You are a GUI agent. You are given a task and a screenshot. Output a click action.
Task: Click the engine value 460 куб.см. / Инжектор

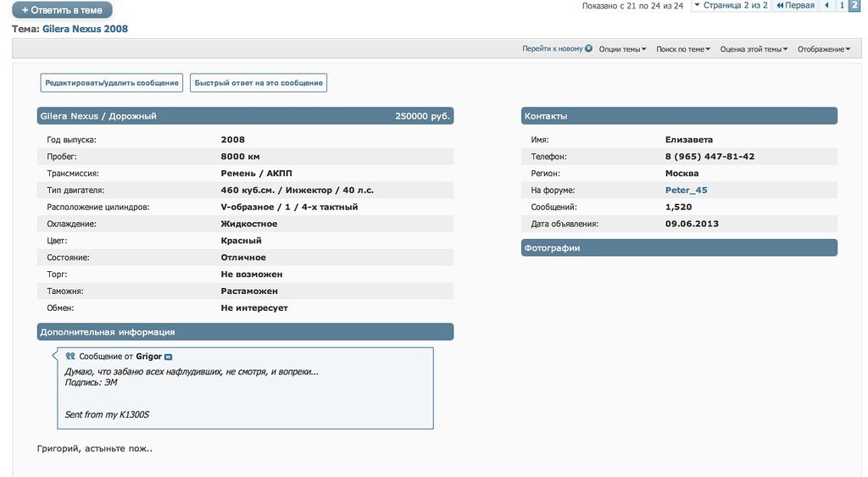(279, 191)
